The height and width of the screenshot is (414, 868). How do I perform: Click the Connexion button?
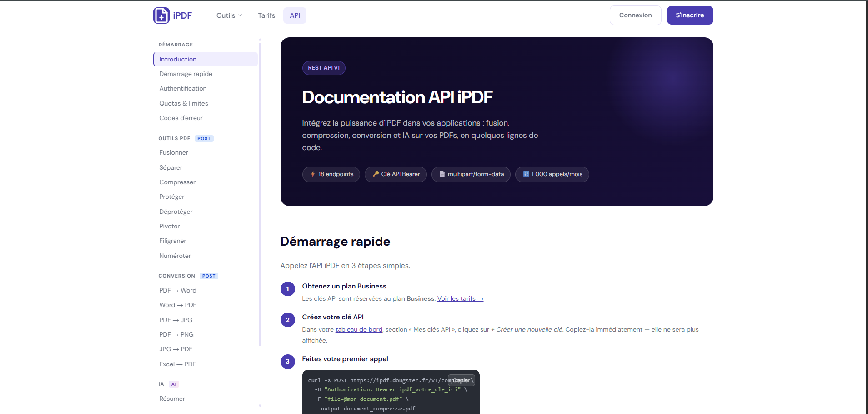(x=635, y=15)
